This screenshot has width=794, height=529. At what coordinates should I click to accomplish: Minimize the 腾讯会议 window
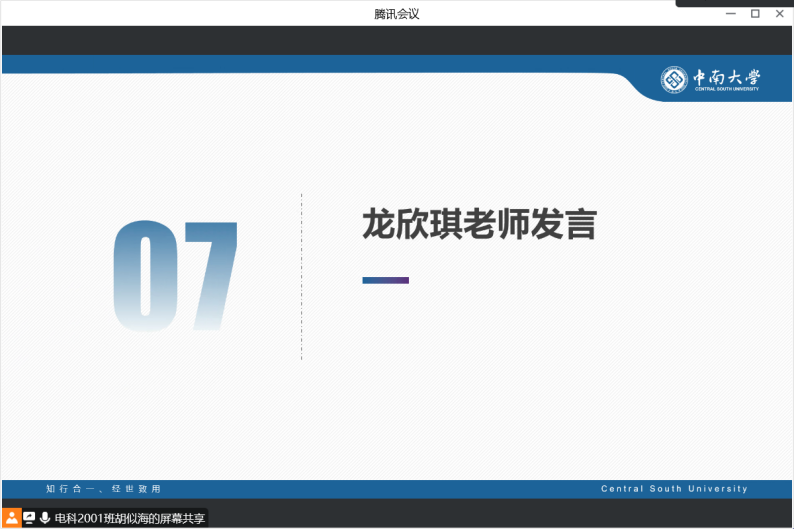732,13
